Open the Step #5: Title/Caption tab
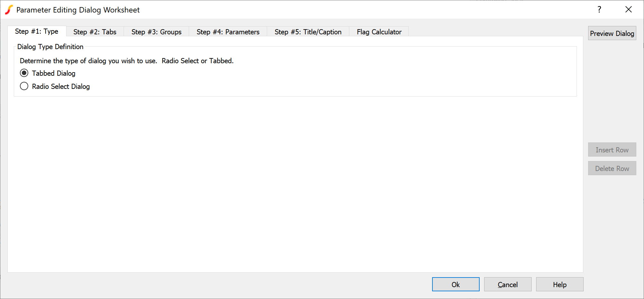 pos(308,32)
